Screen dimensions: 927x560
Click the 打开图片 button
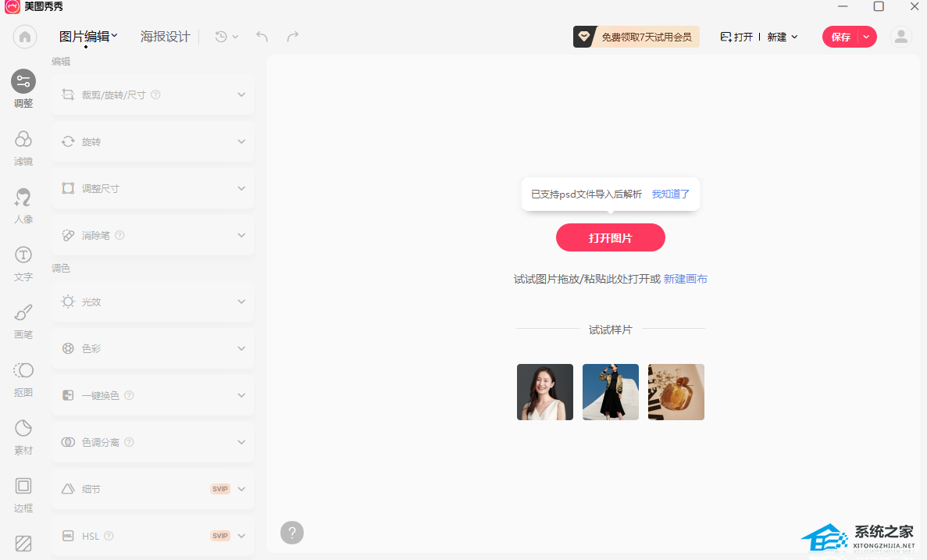pos(610,237)
